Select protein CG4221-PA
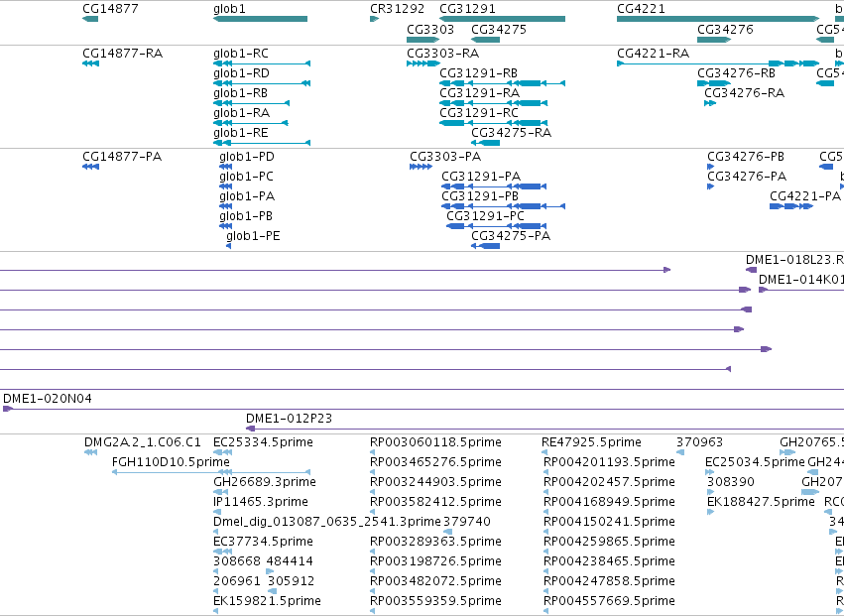 tap(791, 206)
